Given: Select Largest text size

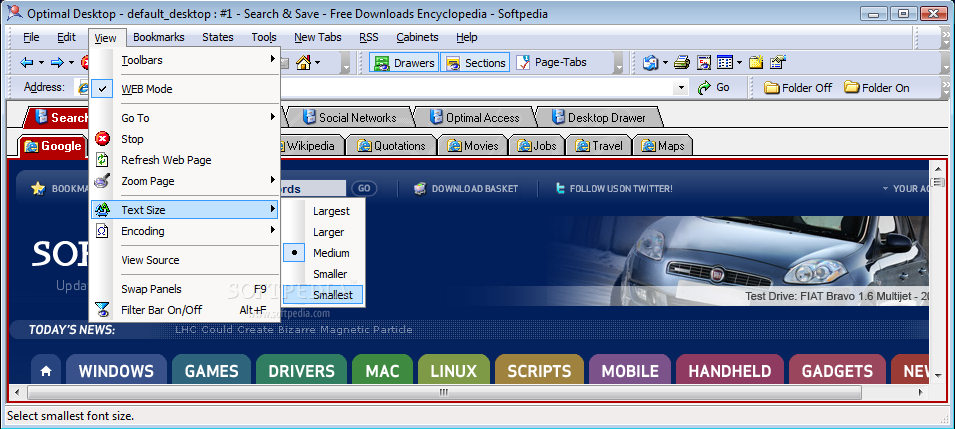Looking at the screenshot, I should point(323,211).
